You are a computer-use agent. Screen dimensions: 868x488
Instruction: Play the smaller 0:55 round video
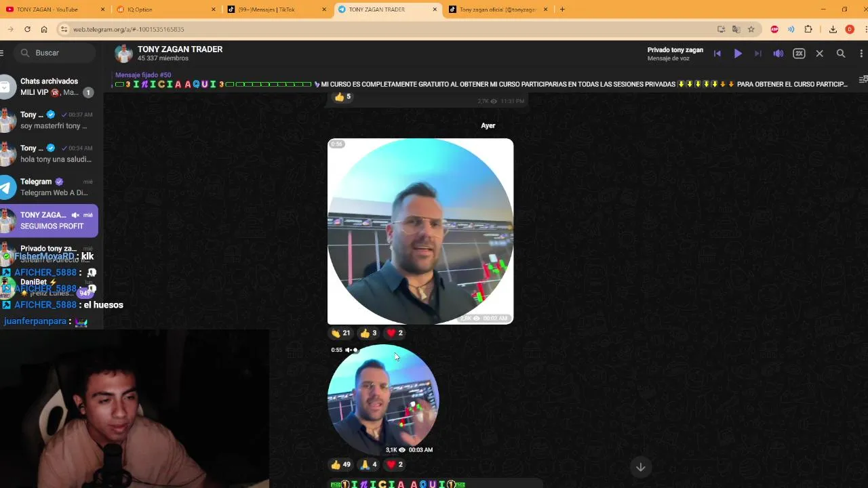point(383,400)
